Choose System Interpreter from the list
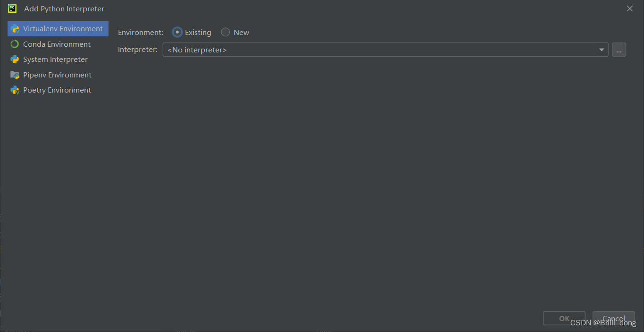Image resolution: width=644 pixels, height=332 pixels. click(x=58, y=60)
